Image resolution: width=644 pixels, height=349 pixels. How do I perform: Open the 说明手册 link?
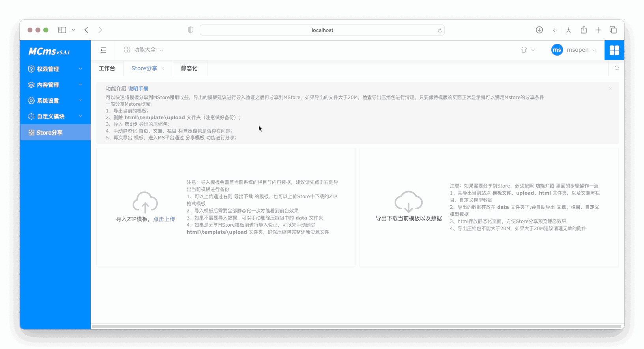138,89
